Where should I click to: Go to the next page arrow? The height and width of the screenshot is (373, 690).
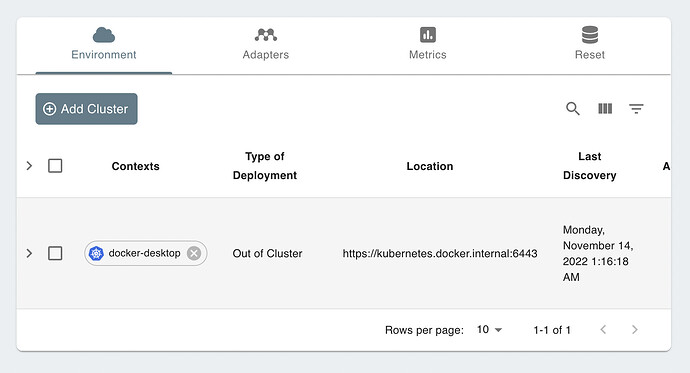[635, 329]
